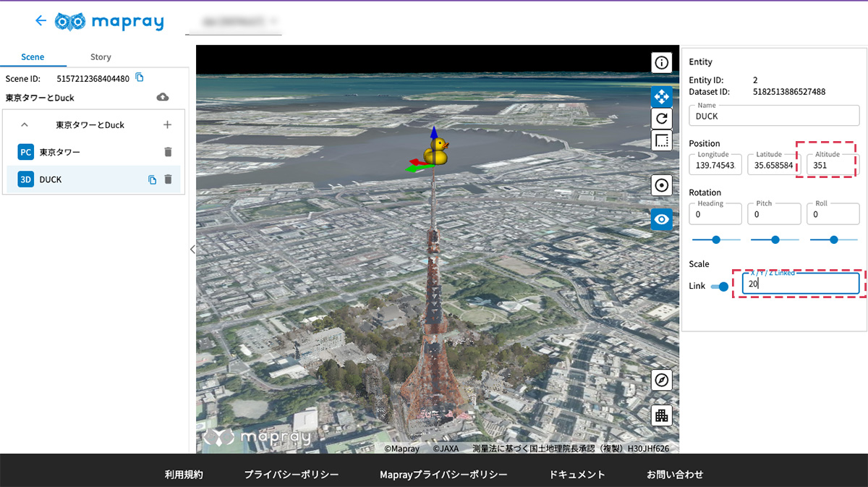Click the cloud upload icon
This screenshot has width=868, height=487.
(163, 97)
